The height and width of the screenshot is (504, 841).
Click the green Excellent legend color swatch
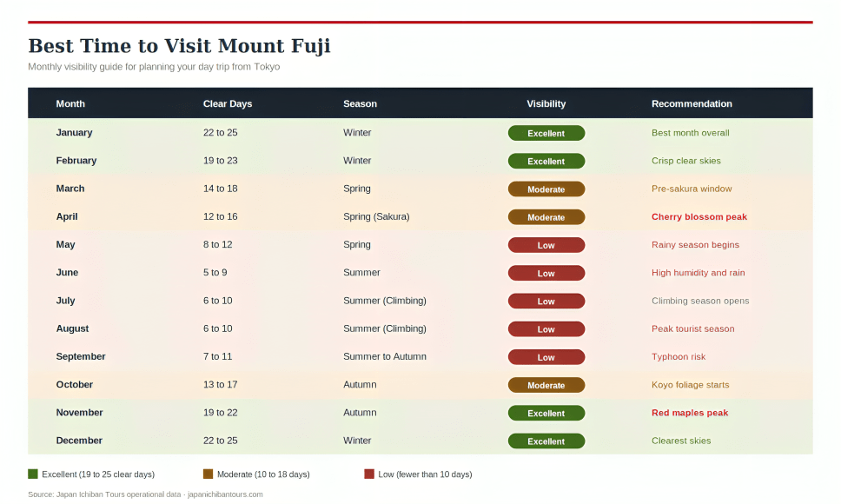33,474
